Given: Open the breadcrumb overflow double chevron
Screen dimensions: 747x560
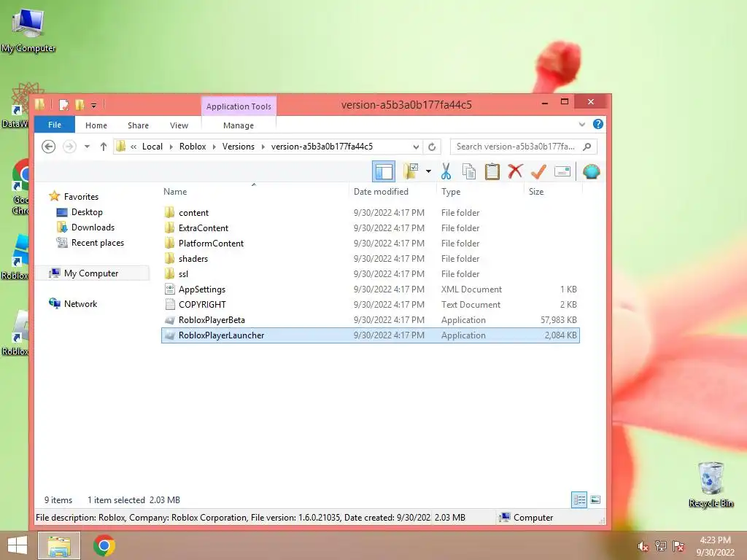Looking at the screenshot, I should pyautogui.click(x=134, y=147).
